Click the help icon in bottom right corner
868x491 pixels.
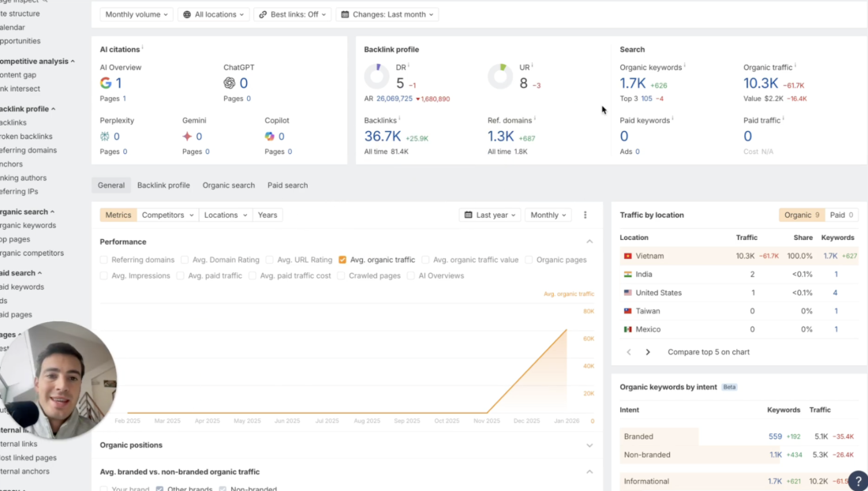pyautogui.click(x=858, y=480)
